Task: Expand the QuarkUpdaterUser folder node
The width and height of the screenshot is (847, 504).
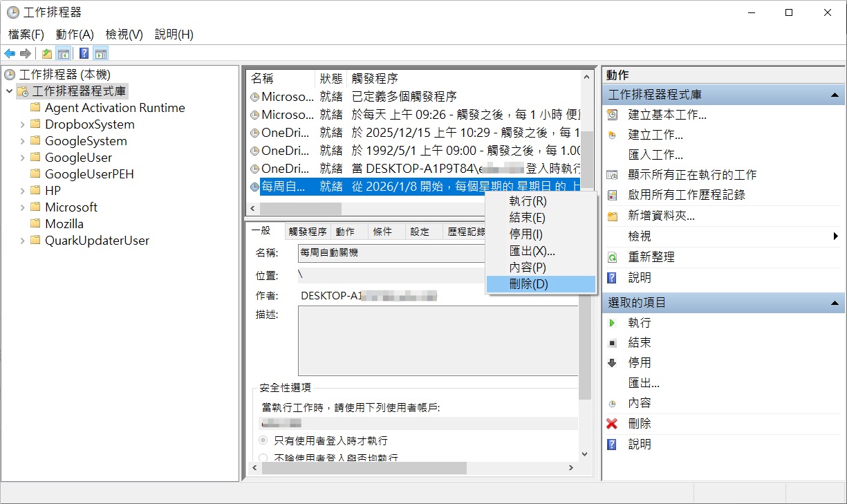Action: coord(22,241)
